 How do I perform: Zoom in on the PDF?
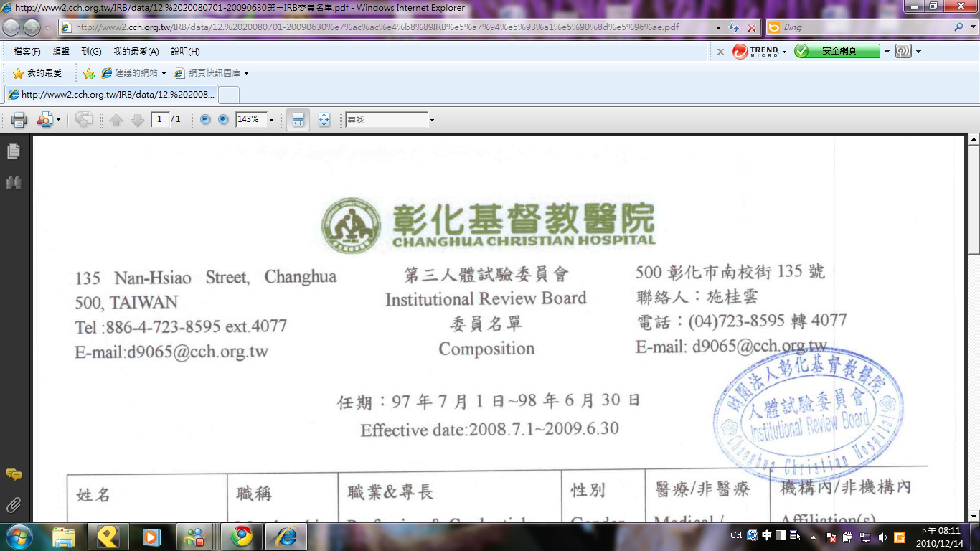(x=223, y=120)
